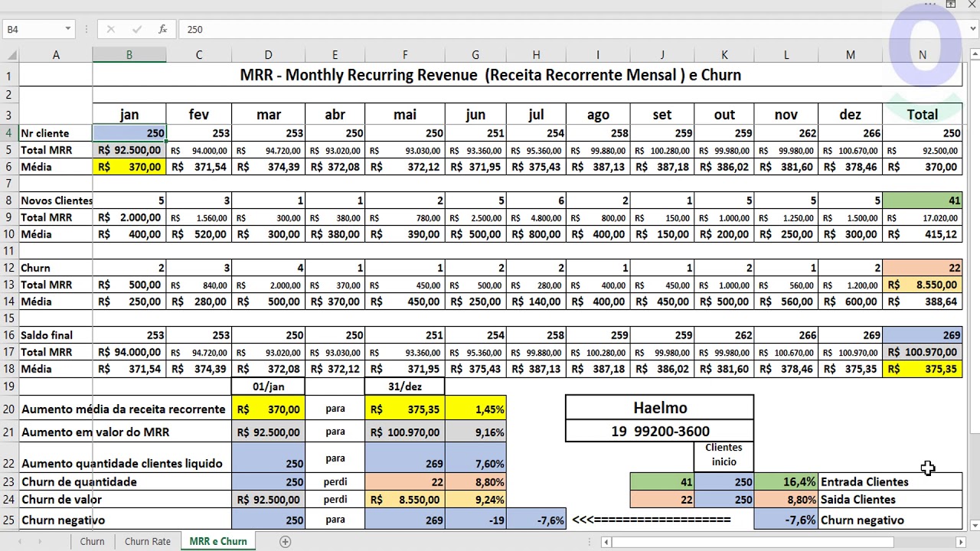Click the Enter checkmark icon in formula bar
Screen dimensions: 980x551
(137, 29)
